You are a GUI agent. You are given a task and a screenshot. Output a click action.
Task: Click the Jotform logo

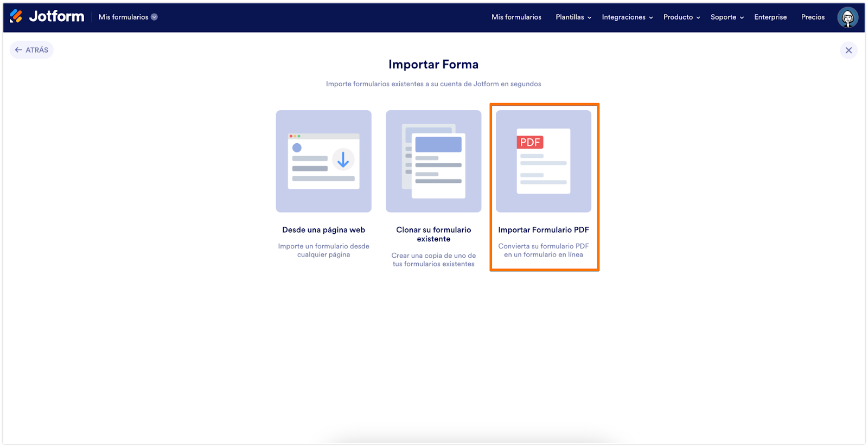click(x=47, y=17)
